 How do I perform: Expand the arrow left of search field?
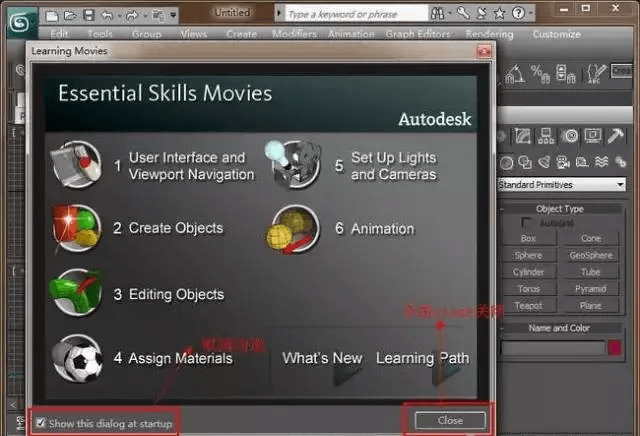pos(279,13)
